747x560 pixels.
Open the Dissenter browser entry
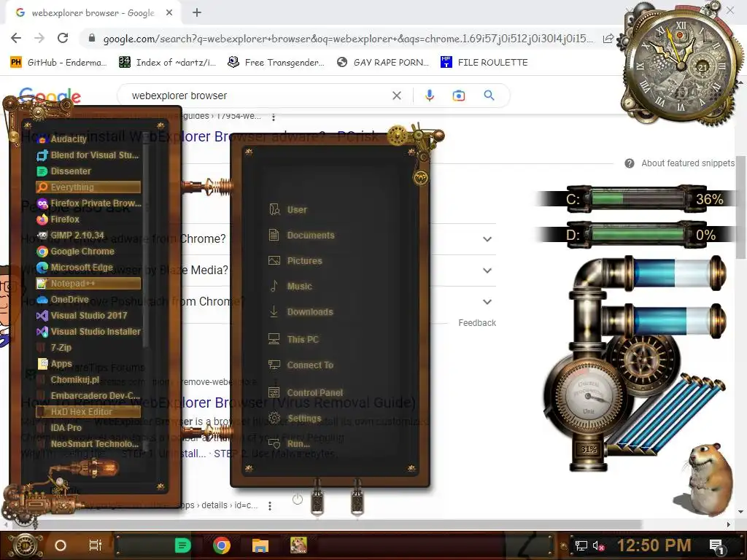[x=88, y=171]
